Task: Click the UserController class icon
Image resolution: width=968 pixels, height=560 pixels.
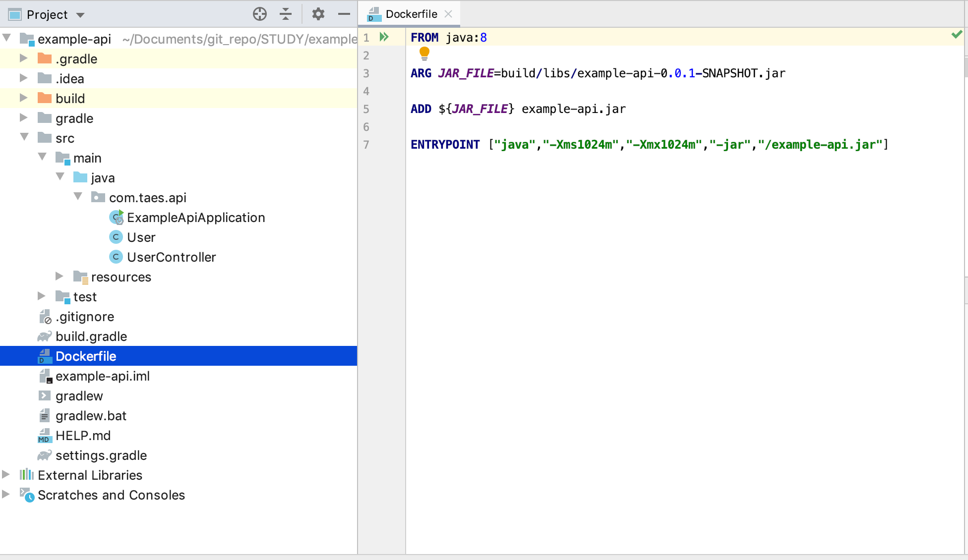Action: 116,257
